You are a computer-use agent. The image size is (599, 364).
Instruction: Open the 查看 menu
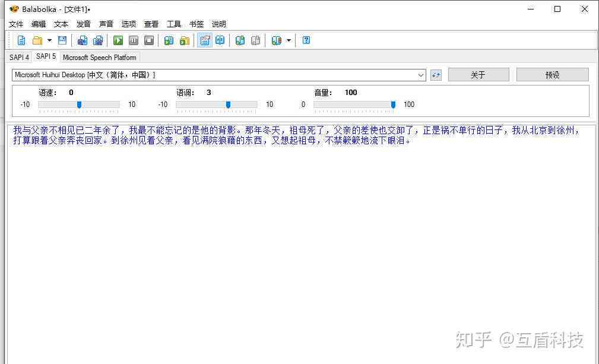[151, 24]
